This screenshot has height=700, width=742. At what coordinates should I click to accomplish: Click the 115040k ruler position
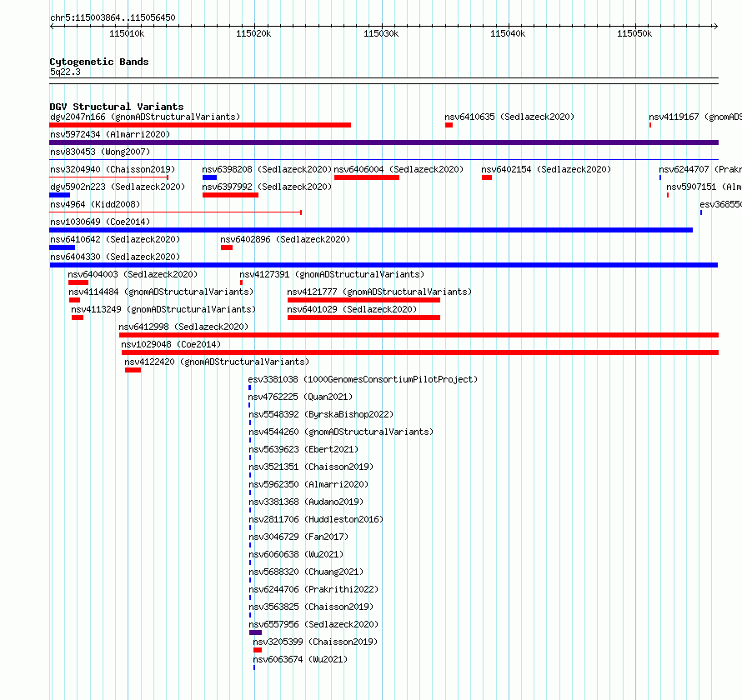tap(508, 33)
